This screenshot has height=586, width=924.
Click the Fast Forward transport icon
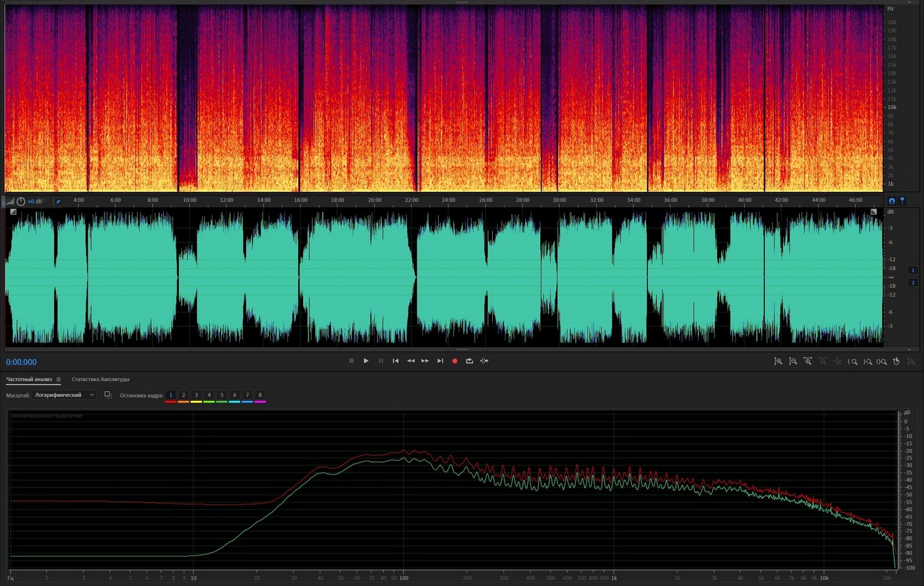[425, 361]
